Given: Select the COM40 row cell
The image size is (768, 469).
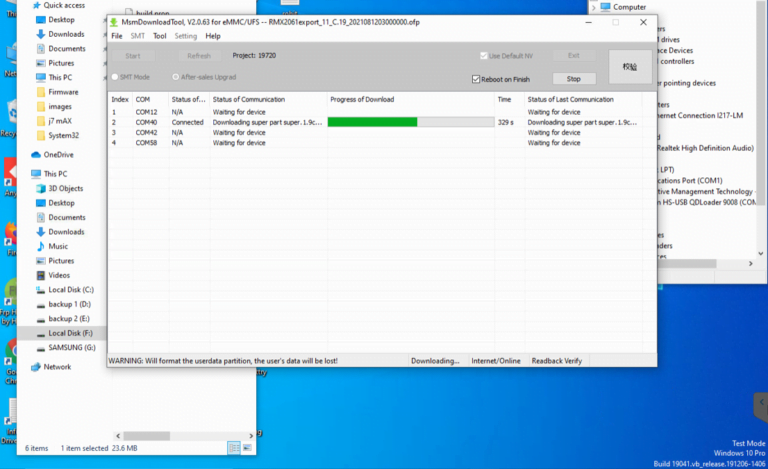Looking at the screenshot, I should point(146,122).
